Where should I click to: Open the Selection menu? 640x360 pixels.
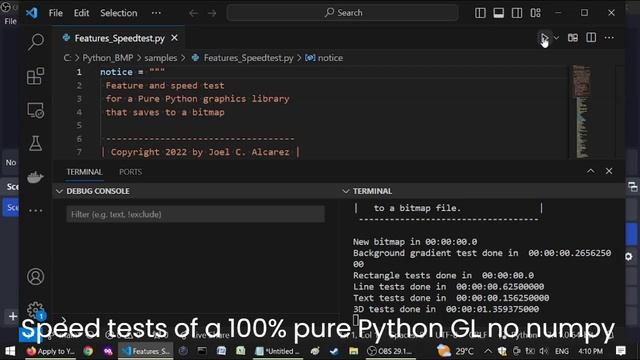(119, 13)
